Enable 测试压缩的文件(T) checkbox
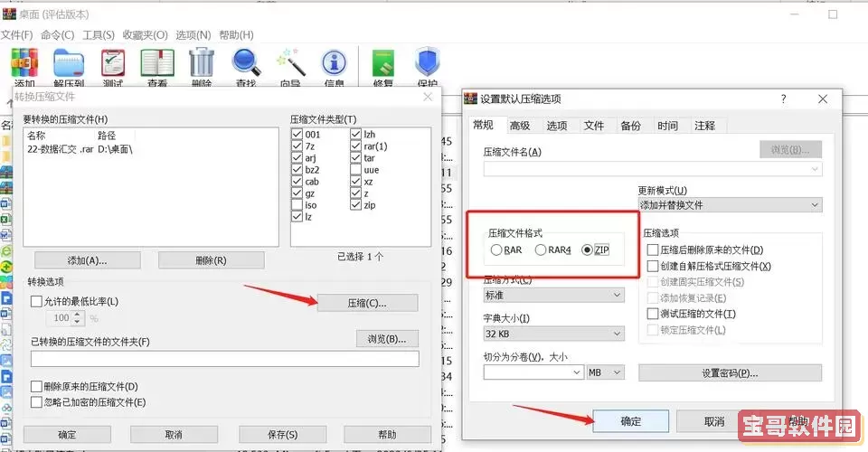 (x=653, y=314)
